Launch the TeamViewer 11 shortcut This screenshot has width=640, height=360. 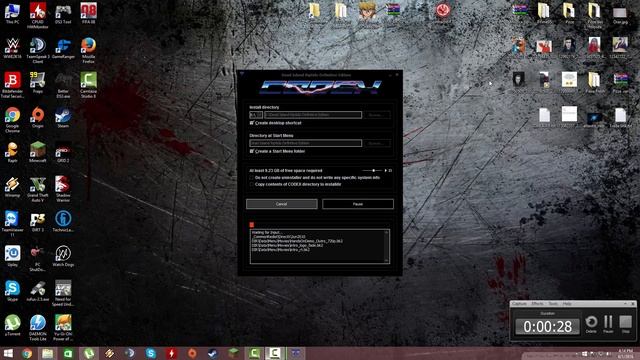point(12,223)
